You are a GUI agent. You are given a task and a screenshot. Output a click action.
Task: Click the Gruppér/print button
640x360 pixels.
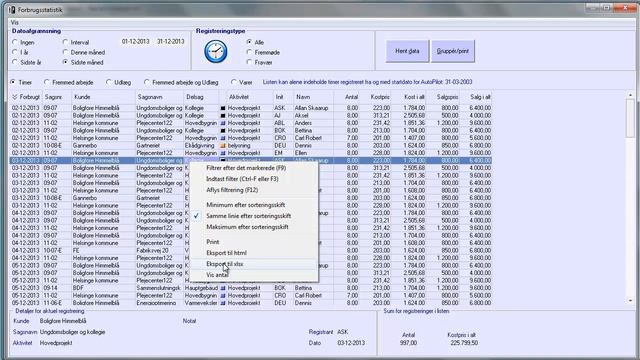[453, 51]
